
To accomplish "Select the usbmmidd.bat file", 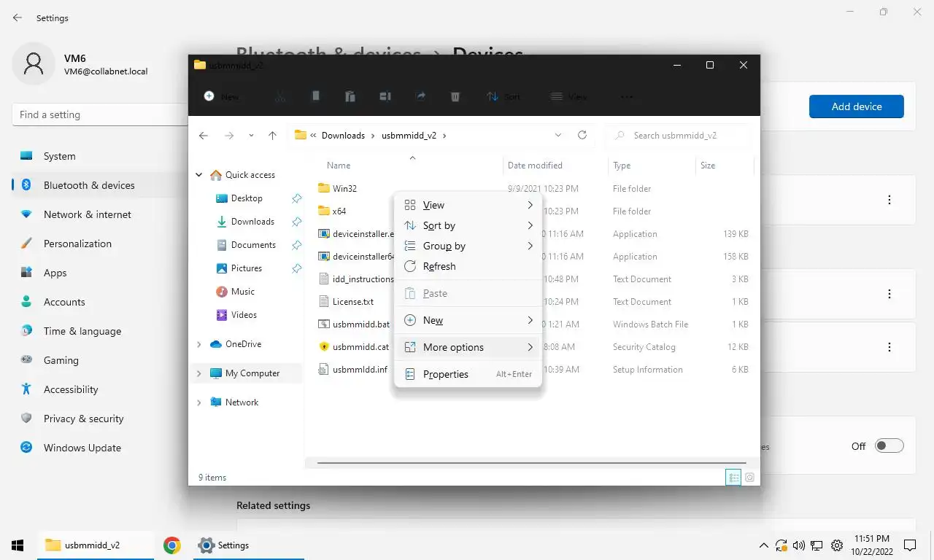I will click(x=355, y=324).
